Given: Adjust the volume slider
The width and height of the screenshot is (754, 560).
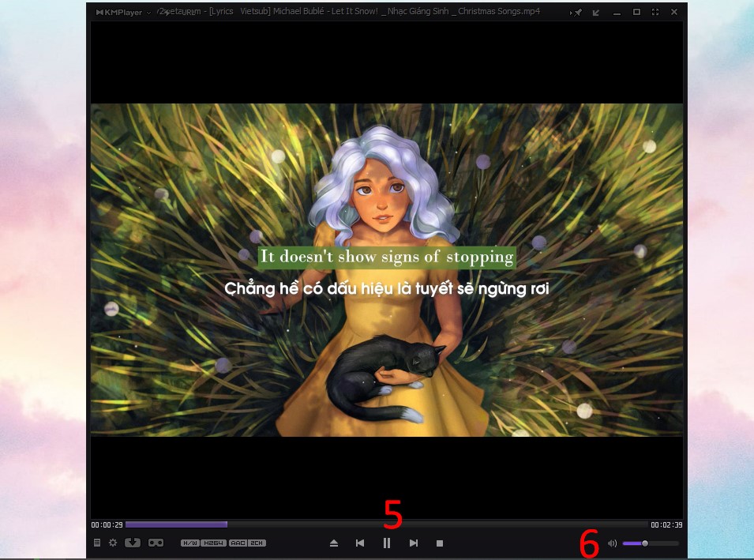Looking at the screenshot, I should [x=645, y=543].
